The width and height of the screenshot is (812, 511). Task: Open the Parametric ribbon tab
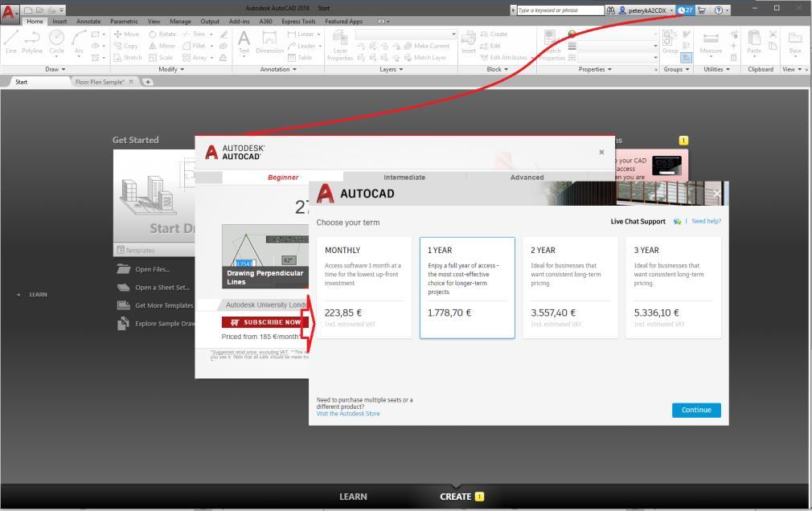coord(125,21)
